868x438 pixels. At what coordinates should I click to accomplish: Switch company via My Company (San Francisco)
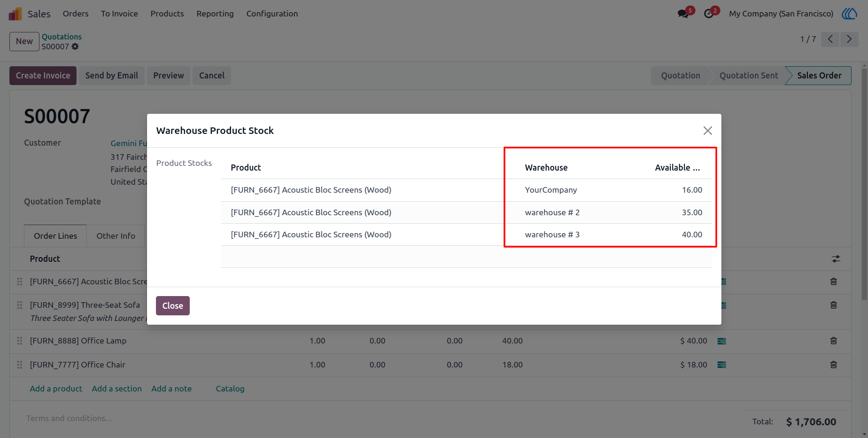coord(781,14)
